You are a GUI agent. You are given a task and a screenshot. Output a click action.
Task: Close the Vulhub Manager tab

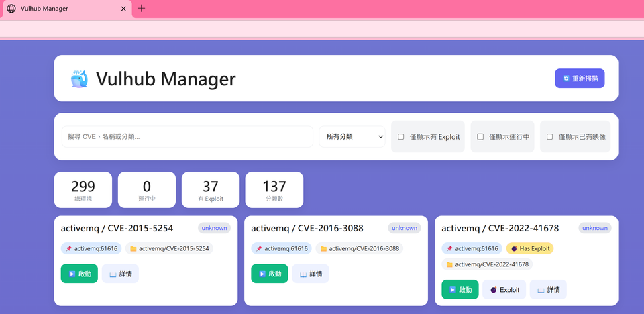(x=123, y=9)
